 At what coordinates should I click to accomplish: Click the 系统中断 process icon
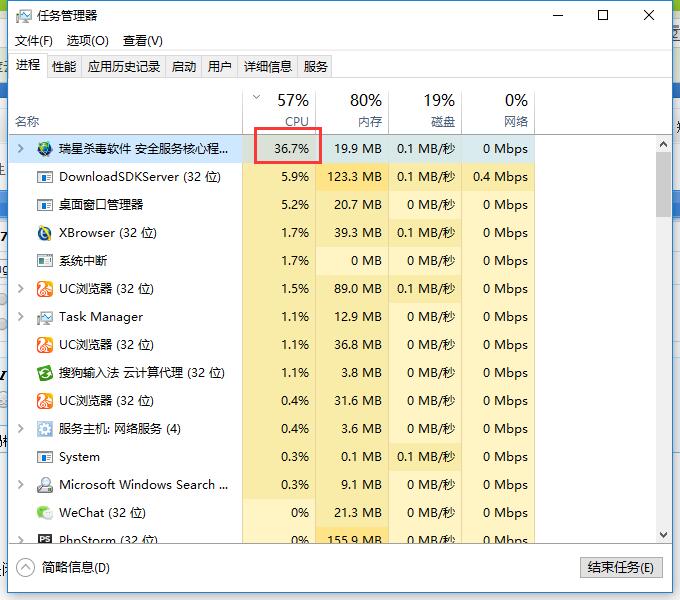45,261
